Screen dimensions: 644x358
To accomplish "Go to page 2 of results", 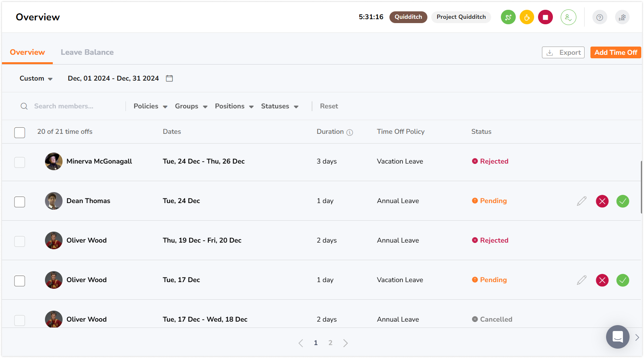I will [x=330, y=343].
